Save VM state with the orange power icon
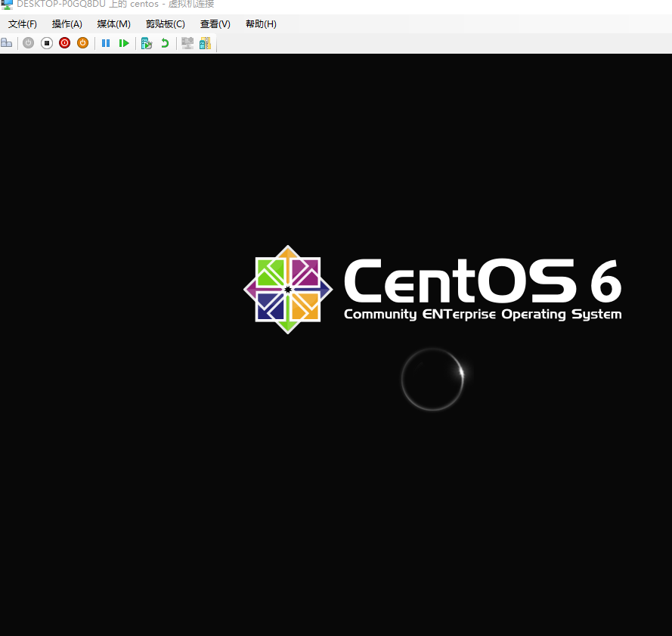672x636 pixels. (82, 43)
